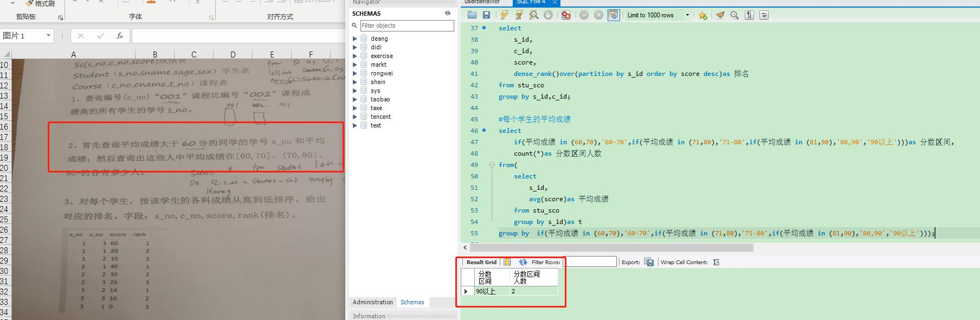Close the SQL File 4 tab

point(555,2)
